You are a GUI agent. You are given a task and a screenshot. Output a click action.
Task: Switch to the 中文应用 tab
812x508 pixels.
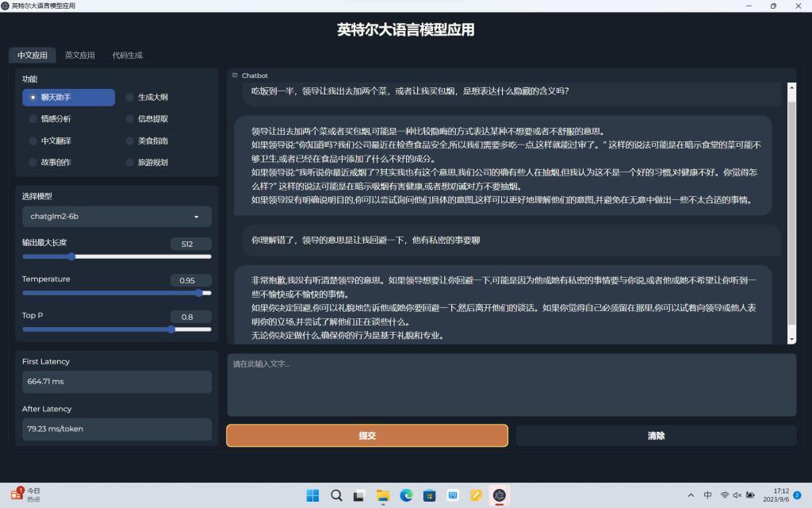pos(32,55)
